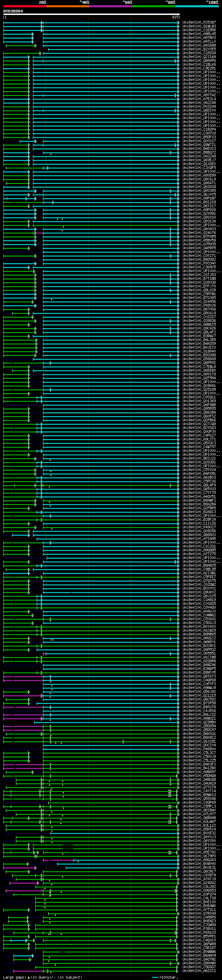Select hit label UniRef100_A9XEM9
222x980 pixels.
tap(199, 175)
